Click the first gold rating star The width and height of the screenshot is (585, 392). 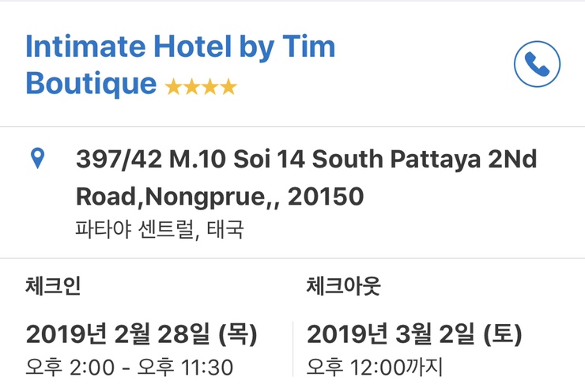(173, 87)
